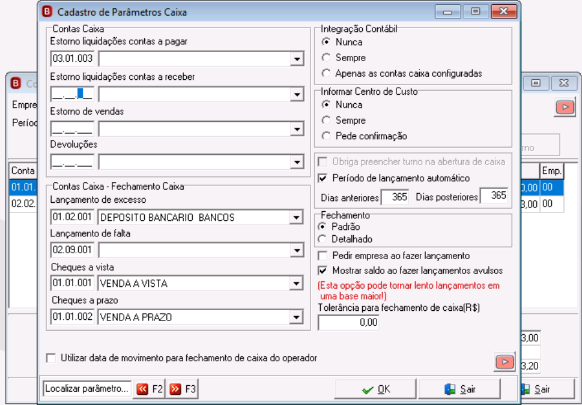Enable Pedir empresa ao fazer lançamento
The image size is (582, 405).
[x=323, y=256]
